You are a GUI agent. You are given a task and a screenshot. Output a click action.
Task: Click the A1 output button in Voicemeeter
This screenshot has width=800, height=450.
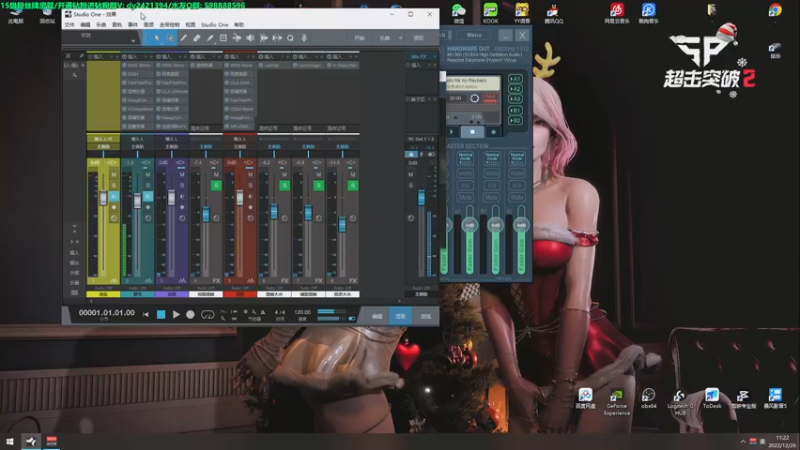[515, 79]
